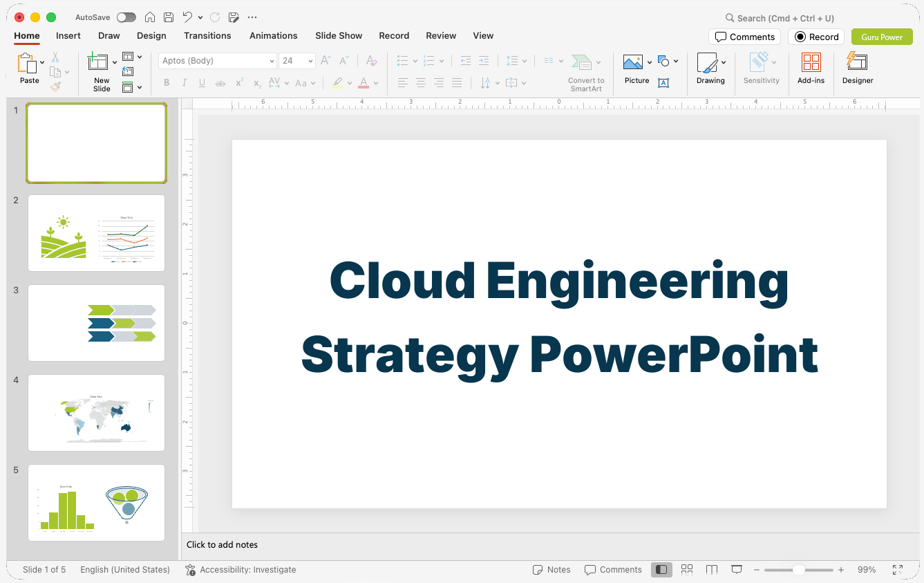Open the Add-ins gallery
Screen dimensions: 924x583
pyautogui.click(x=811, y=68)
